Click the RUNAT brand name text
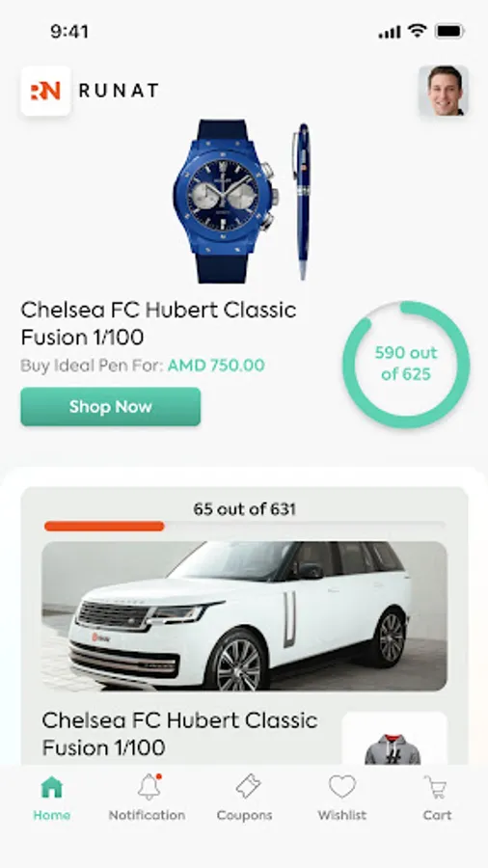The image size is (488, 868). (x=119, y=91)
